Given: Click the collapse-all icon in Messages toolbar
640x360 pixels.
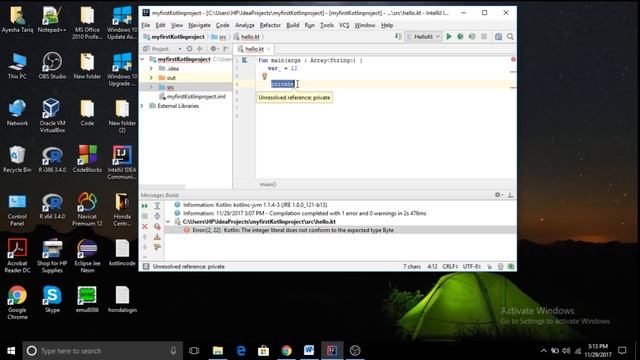Looking at the screenshot, I should pyautogui.click(x=157, y=216).
